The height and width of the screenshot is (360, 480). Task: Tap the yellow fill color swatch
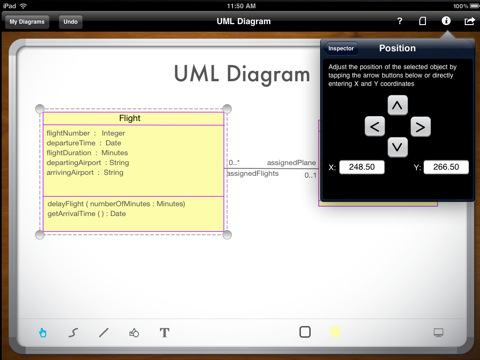click(335, 332)
